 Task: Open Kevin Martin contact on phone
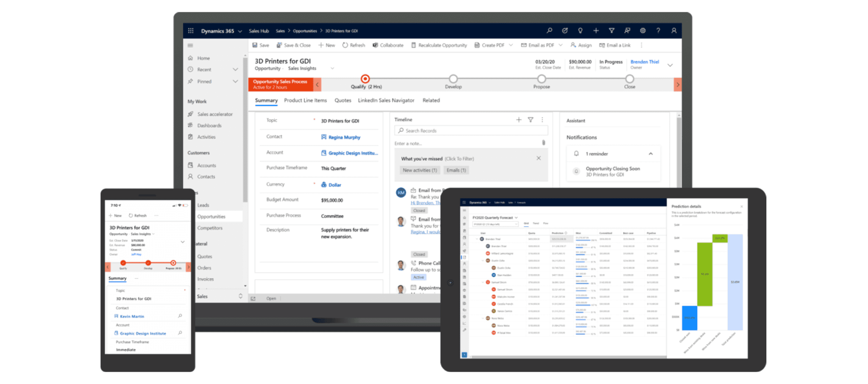pyautogui.click(x=132, y=317)
